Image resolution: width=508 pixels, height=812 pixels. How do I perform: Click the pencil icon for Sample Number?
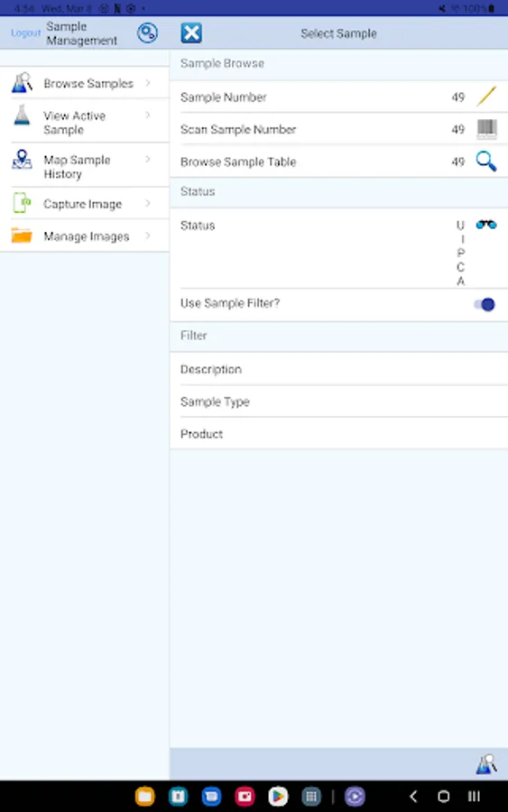486,97
